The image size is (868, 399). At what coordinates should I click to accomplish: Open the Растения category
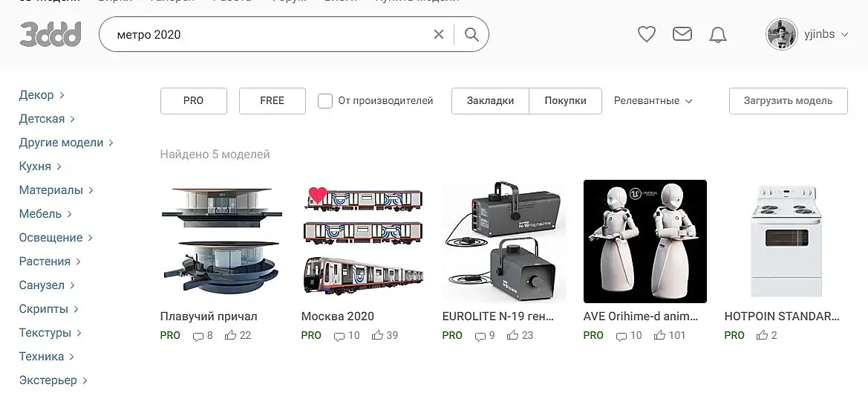(x=50, y=262)
